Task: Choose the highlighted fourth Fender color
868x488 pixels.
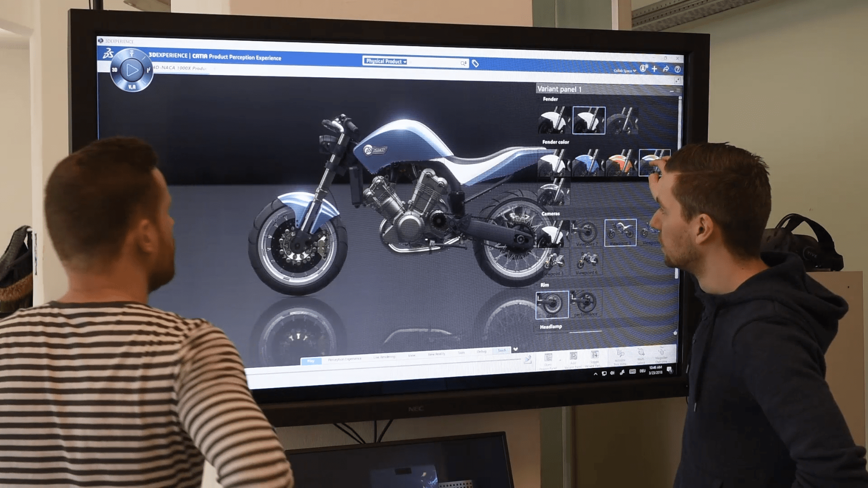Action: (654, 162)
